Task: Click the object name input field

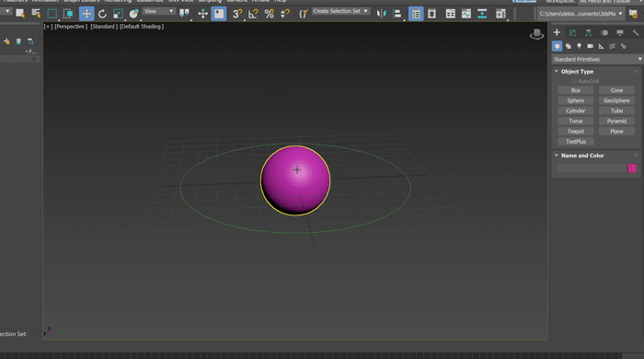Action: 591,168
